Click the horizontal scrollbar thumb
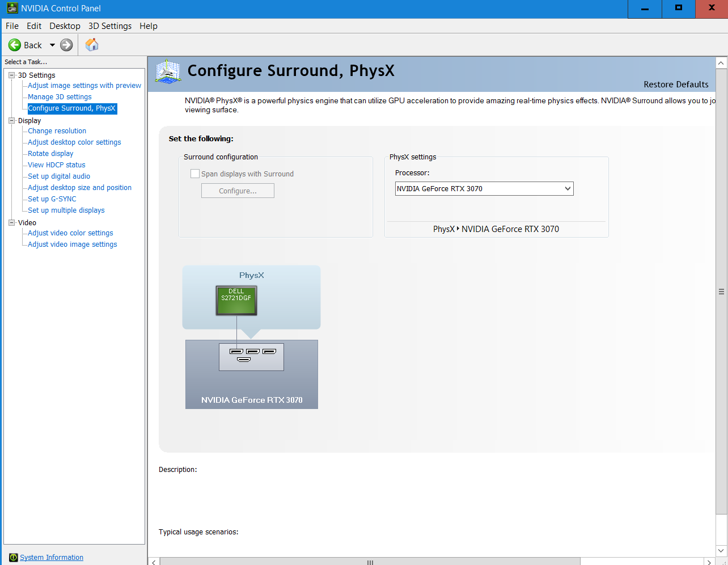Screen dimensions: 728x565 [x=370, y=562]
